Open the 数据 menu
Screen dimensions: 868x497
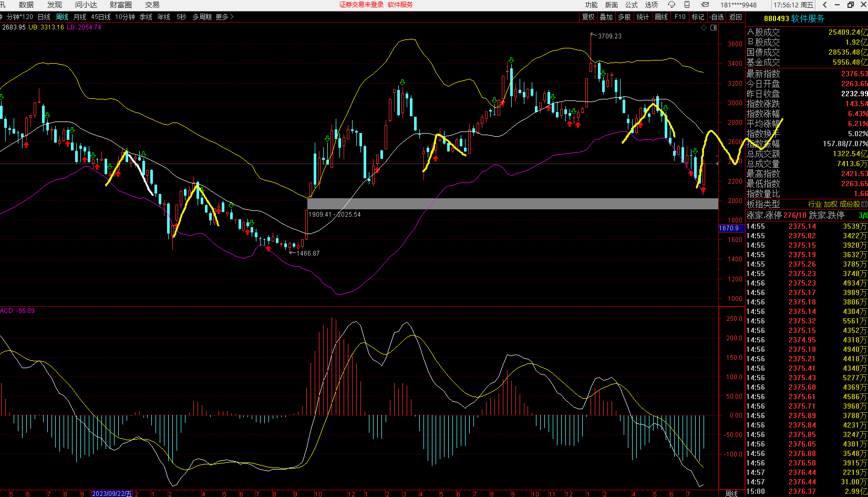[26, 5]
